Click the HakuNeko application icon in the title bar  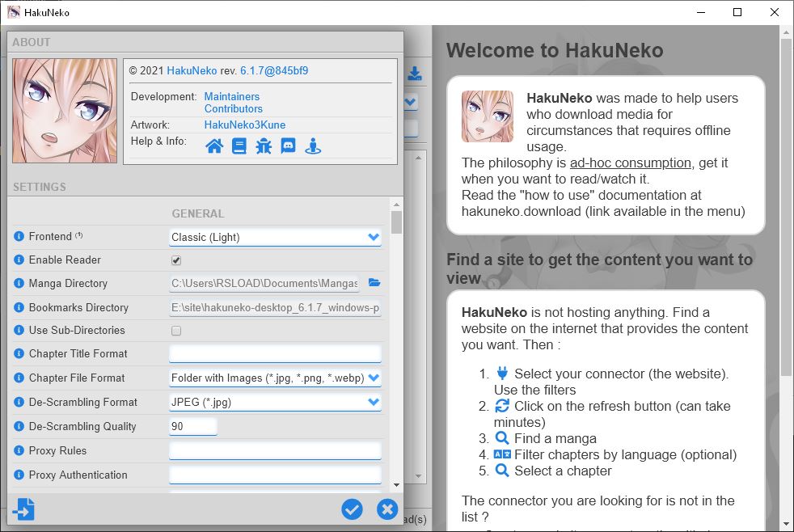pos(14,12)
